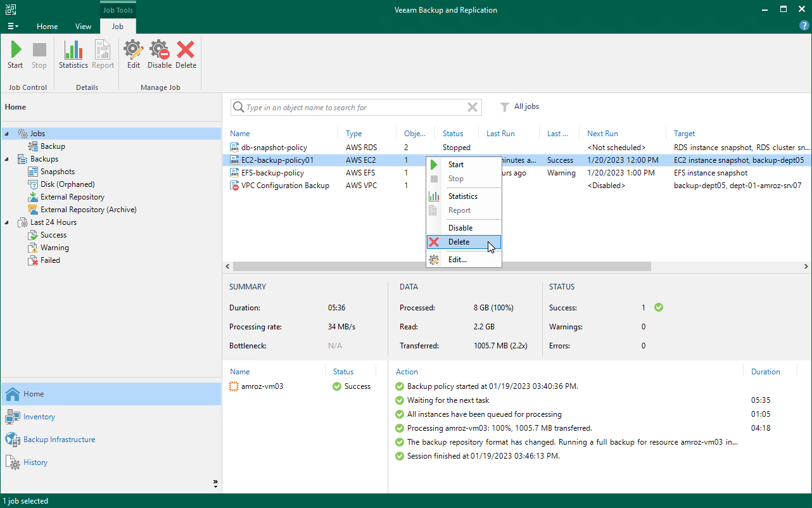812x508 pixels.
Task: Open Statistics from the ribbon
Action: click(x=73, y=55)
